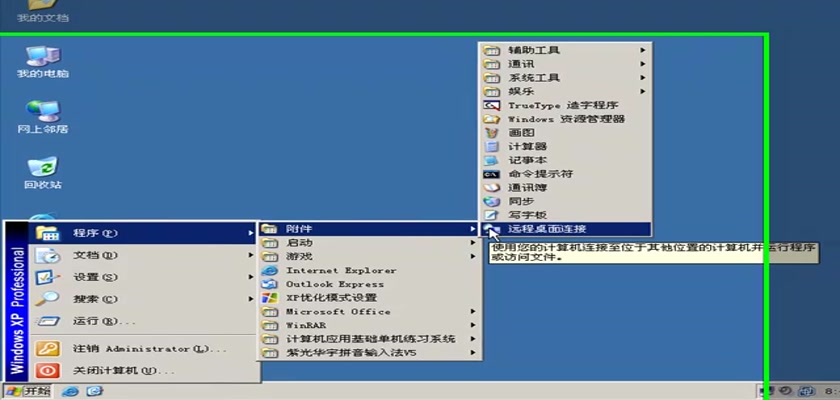This screenshot has width=840, height=400.
Task: Click the 画图 paintbrush icon
Action: point(491,133)
